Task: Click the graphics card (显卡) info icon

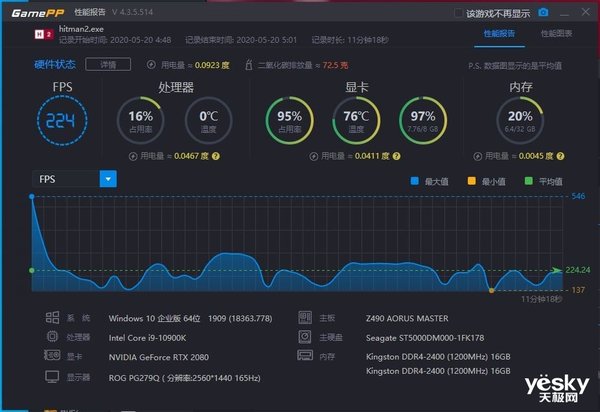Action: pos(52,355)
